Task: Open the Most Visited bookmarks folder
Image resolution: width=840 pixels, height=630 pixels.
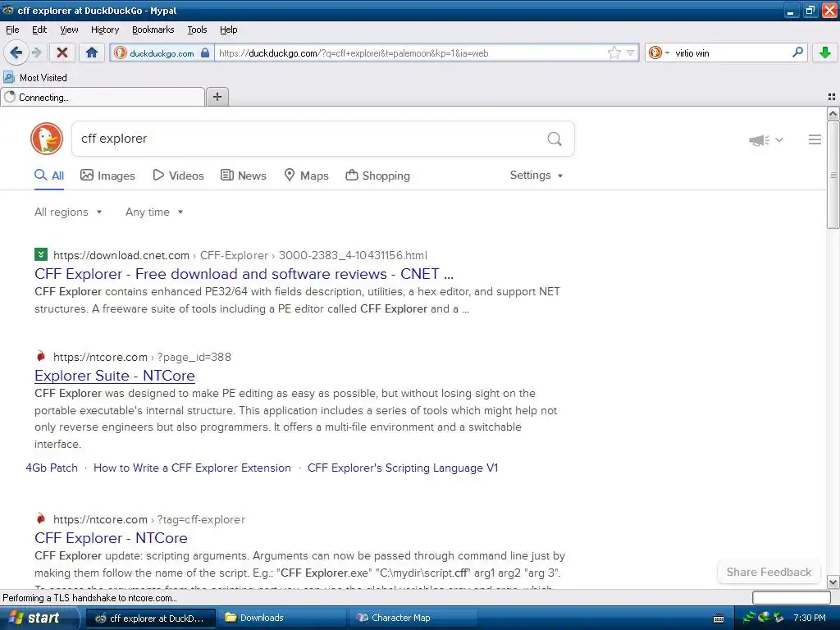Action: point(35,78)
